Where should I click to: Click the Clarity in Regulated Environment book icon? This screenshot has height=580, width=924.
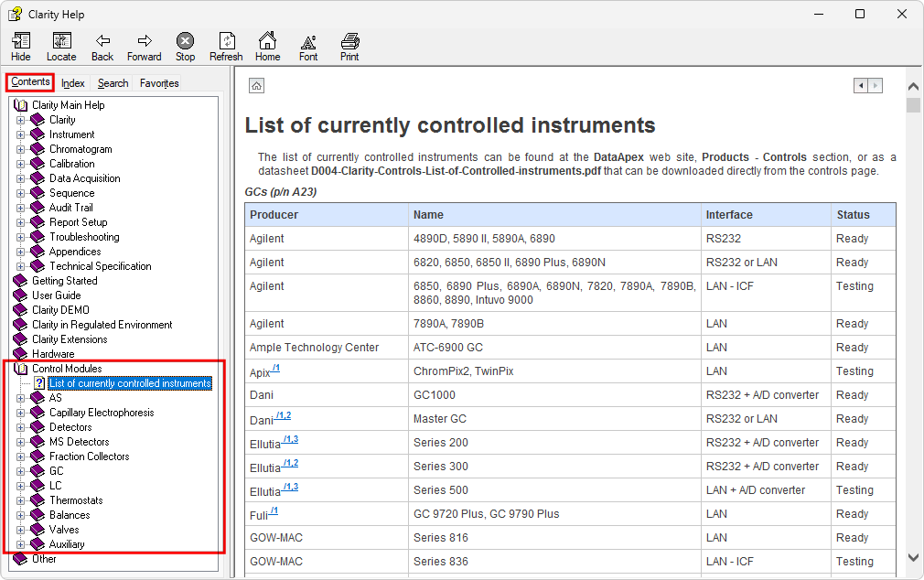[x=20, y=325]
